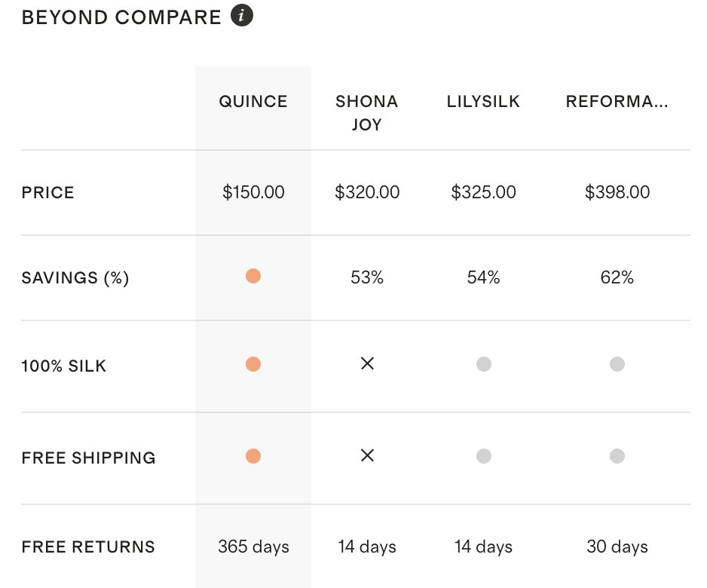Viewport: 707px width, 588px height.
Task: Click the Beyond Compare heading
Action: tap(121, 17)
